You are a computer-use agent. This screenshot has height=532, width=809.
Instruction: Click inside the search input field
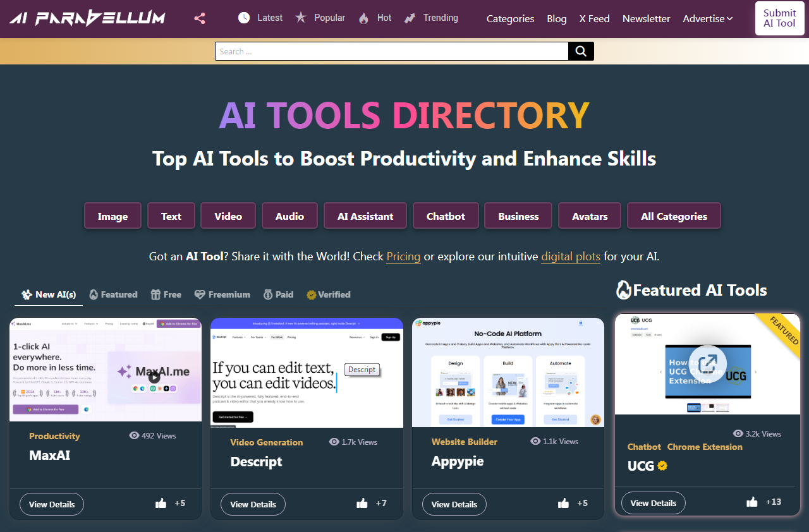(392, 51)
